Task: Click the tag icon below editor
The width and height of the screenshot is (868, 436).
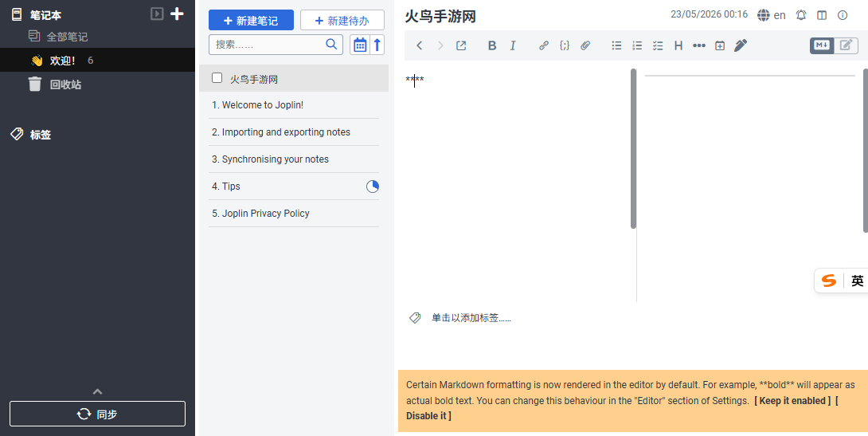Action: [x=415, y=318]
